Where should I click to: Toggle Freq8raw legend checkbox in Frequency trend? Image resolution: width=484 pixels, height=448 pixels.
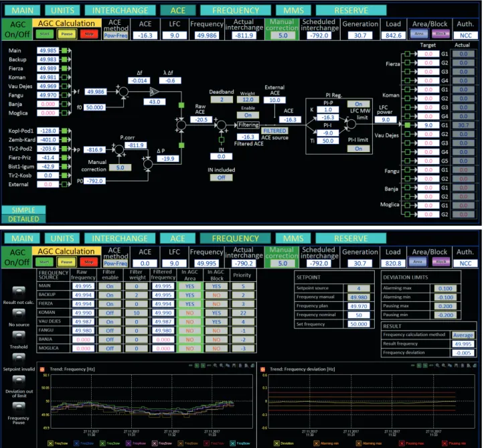(232, 443)
